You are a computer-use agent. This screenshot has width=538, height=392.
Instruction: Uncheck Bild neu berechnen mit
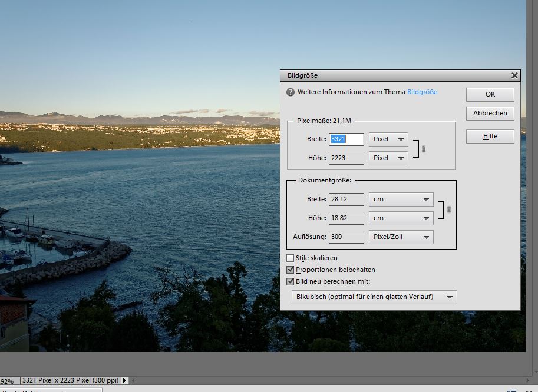click(x=290, y=281)
